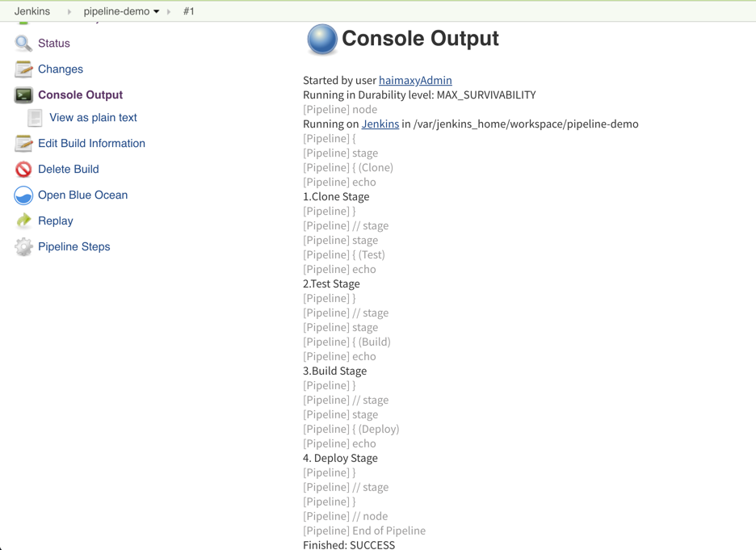Click the green Replay arrow icon

[x=23, y=220]
